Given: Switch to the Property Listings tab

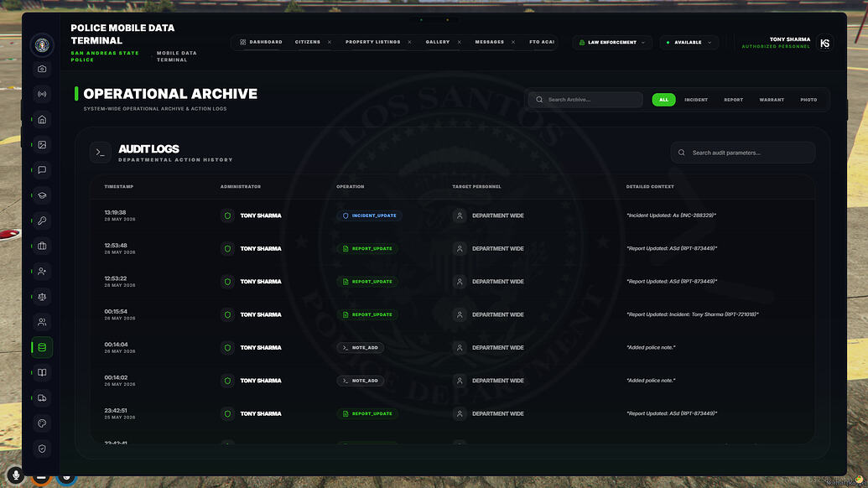Looking at the screenshot, I should 372,42.
